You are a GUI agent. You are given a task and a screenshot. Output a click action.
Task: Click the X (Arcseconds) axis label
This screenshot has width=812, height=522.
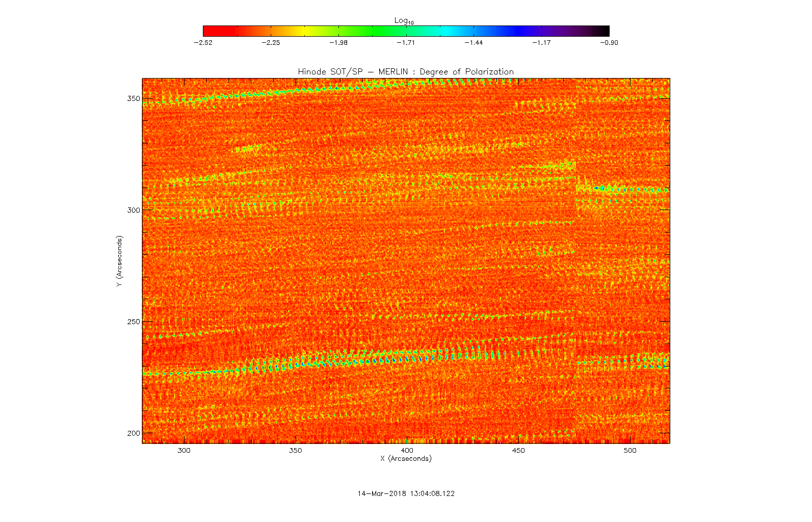[406, 459]
